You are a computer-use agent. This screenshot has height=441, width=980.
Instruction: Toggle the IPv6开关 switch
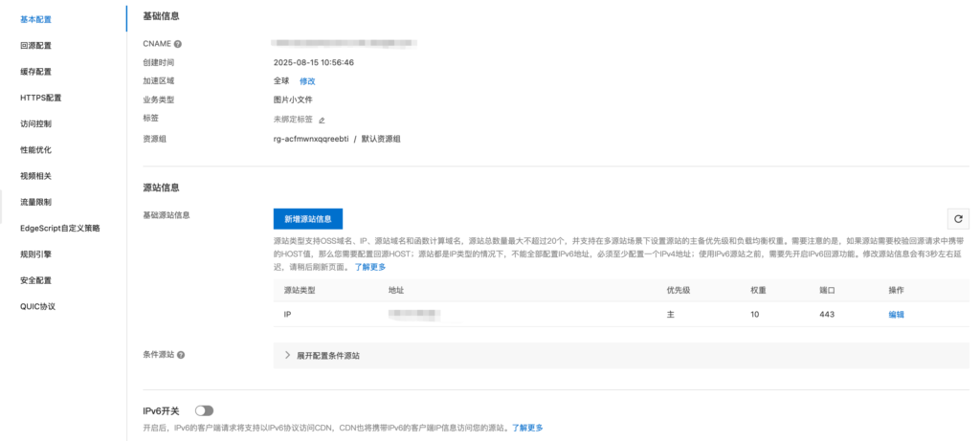coord(204,410)
